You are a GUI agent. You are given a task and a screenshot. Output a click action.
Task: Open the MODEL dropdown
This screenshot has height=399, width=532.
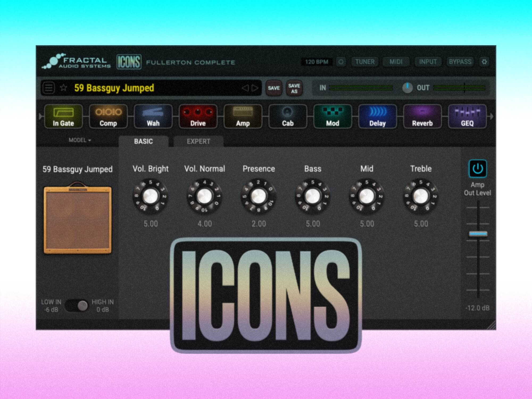80,140
